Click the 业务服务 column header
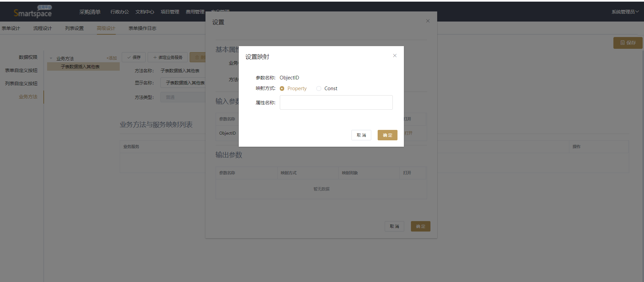The height and width of the screenshot is (282, 644). click(x=131, y=147)
